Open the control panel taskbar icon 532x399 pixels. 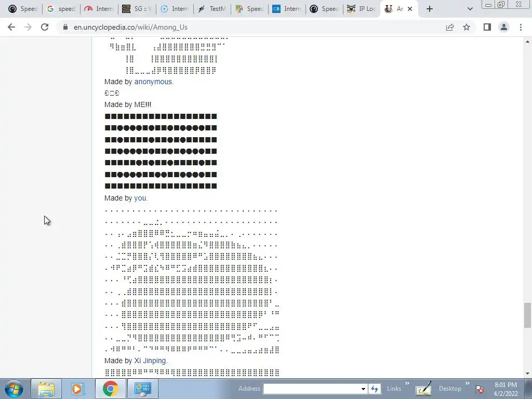(142, 389)
